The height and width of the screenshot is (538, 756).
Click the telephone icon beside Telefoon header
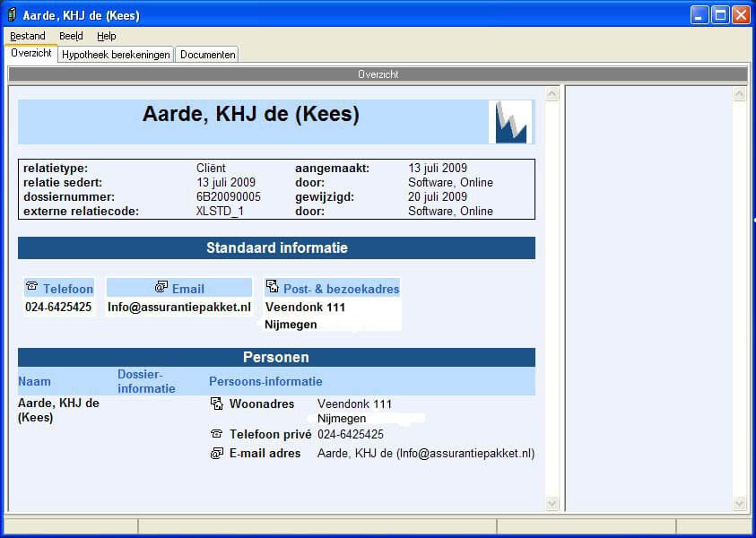32,287
